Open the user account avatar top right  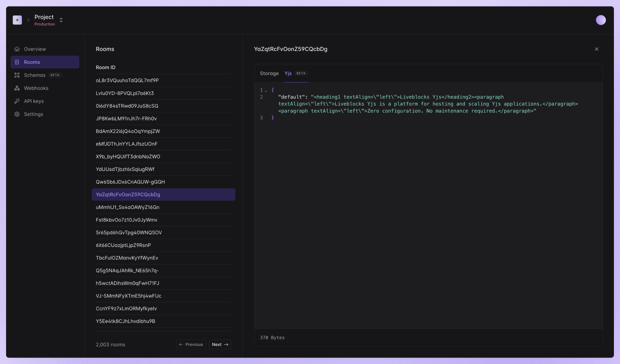click(601, 20)
